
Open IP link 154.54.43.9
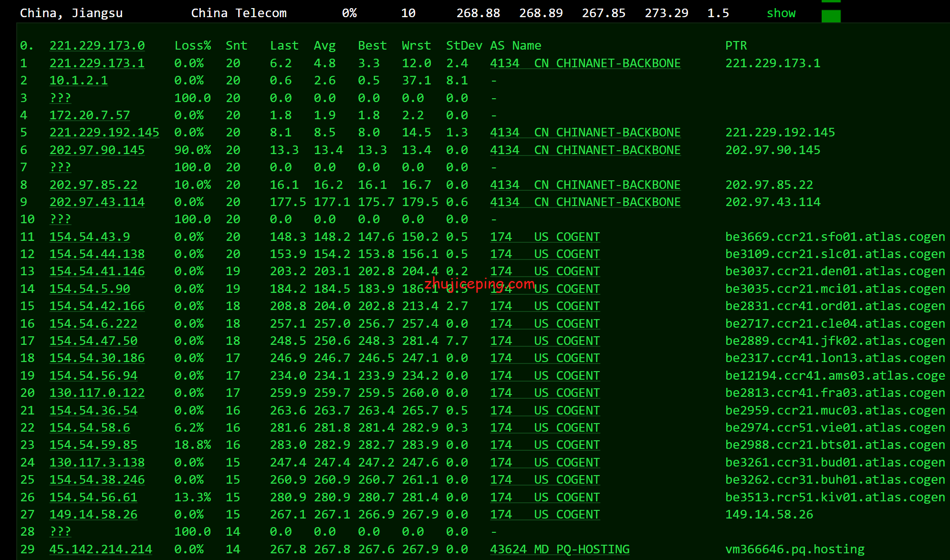(x=90, y=237)
